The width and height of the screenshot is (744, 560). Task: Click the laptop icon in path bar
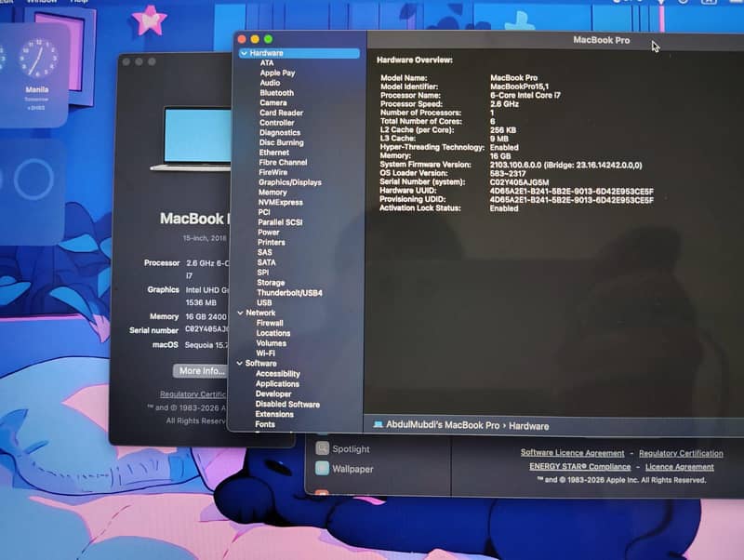[x=378, y=425]
